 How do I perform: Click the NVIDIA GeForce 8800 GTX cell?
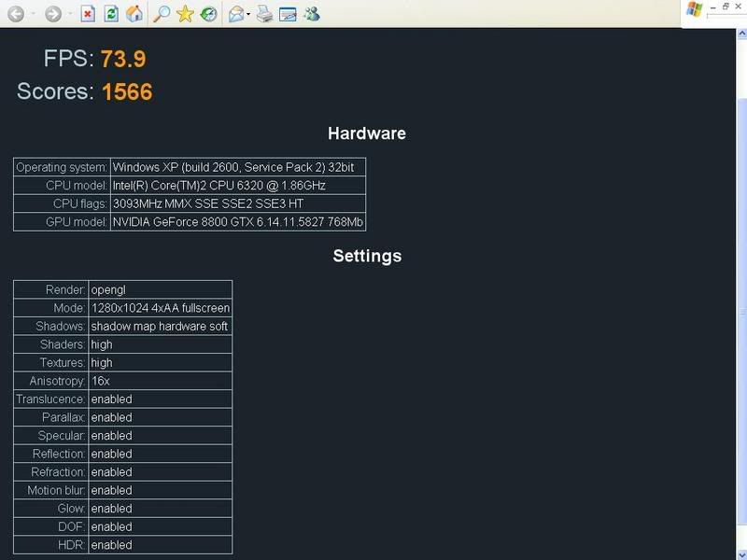238,222
